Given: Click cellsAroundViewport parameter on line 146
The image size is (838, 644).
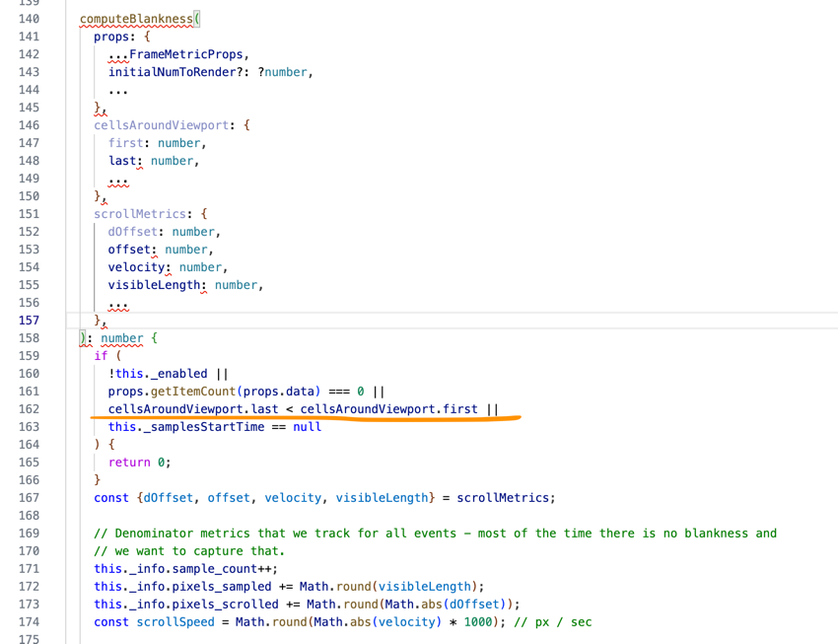Looking at the screenshot, I should pyautogui.click(x=162, y=125).
